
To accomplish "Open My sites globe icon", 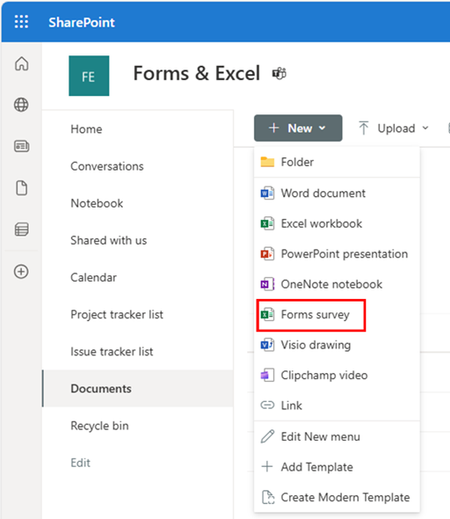I will [x=21, y=105].
